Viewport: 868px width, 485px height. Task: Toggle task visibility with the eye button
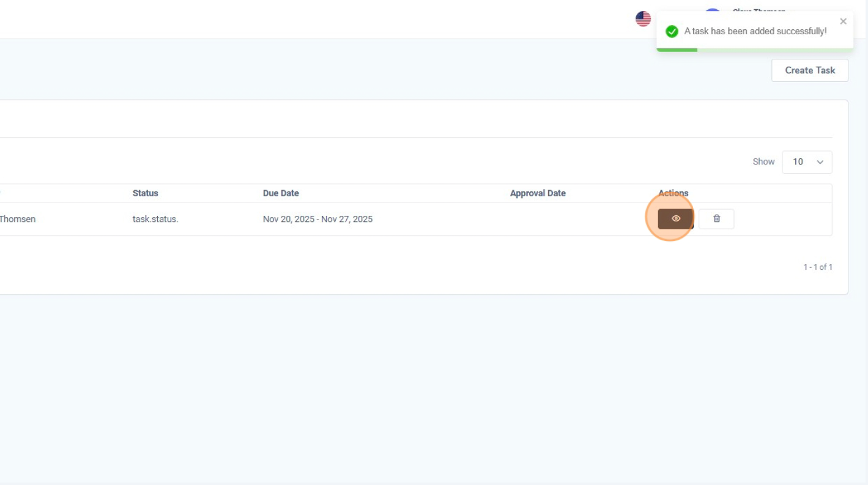coord(675,218)
